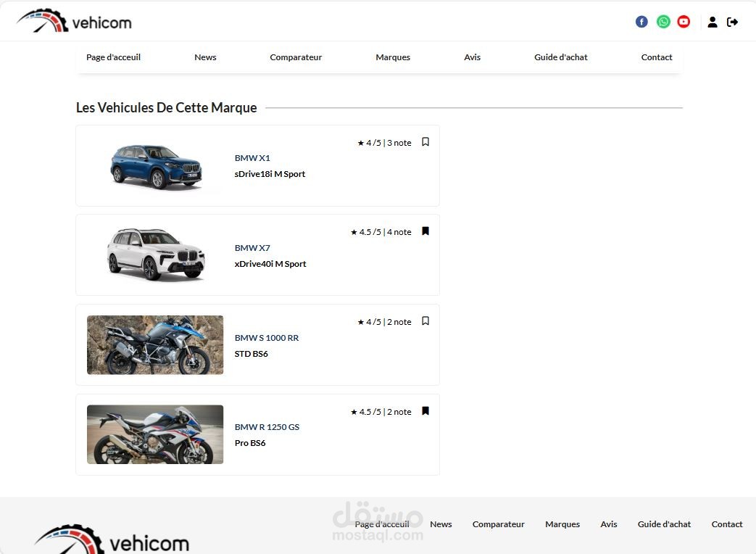Open the BMW S 1000 RR link
The width and height of the screenshot is (756, 554).
(x=267, y=337)
